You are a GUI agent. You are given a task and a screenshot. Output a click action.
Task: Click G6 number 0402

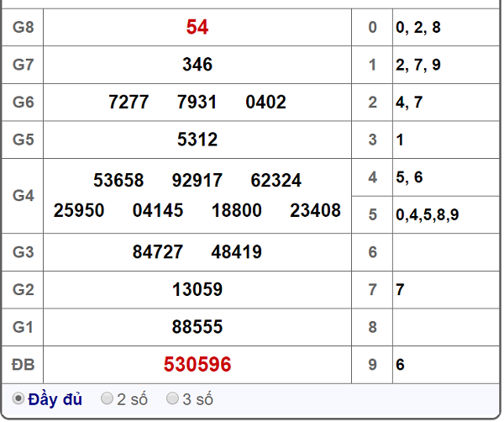click(x=266, y=103)
